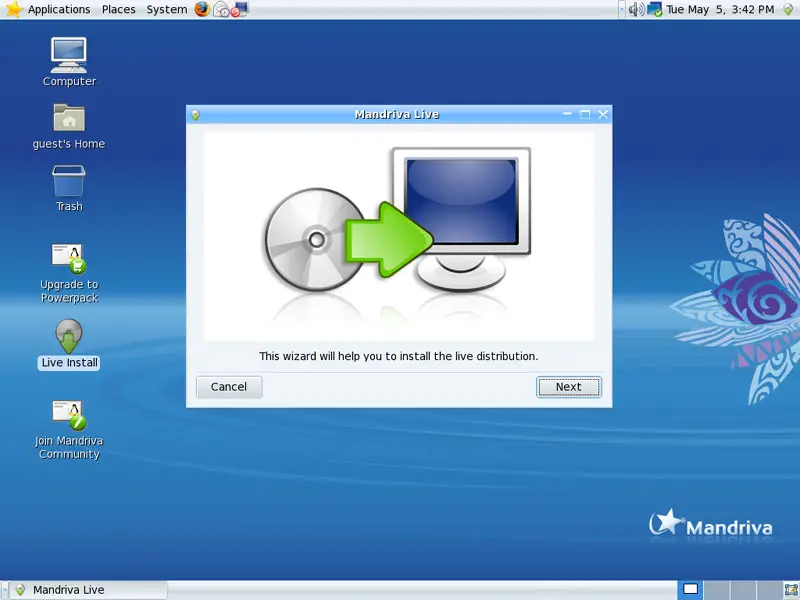
Task: Close the Mandriva Live window
Action: pyautogui.click(x=603, y=114)
